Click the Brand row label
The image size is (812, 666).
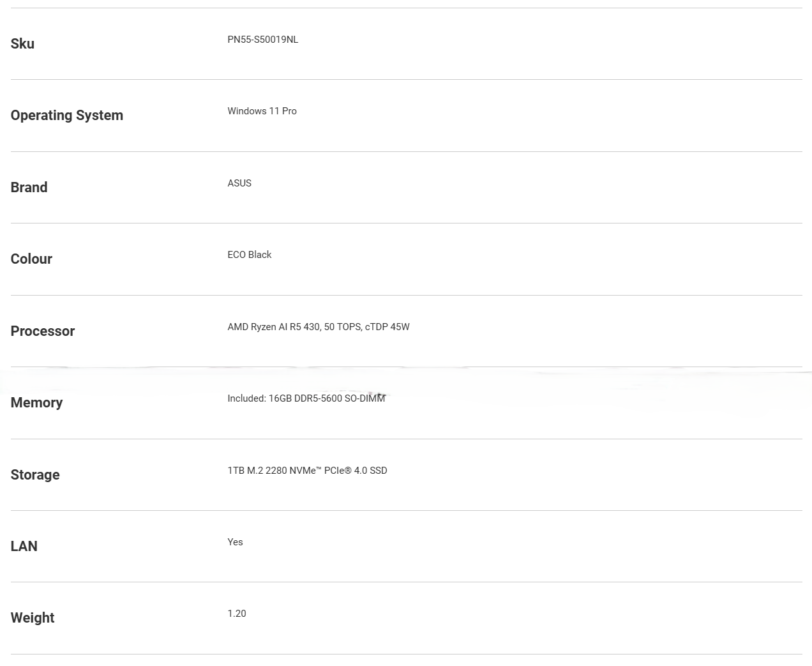coord(29,187)
